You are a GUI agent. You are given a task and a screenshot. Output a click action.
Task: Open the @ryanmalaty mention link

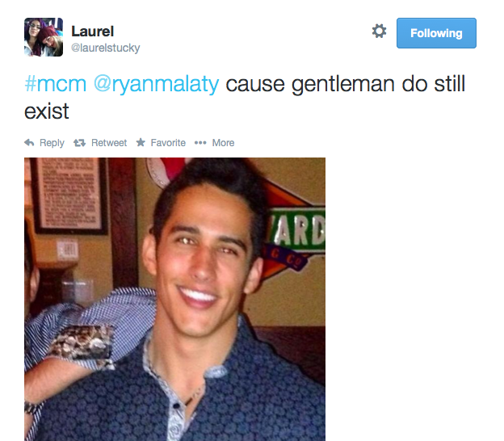coord(156,85)
